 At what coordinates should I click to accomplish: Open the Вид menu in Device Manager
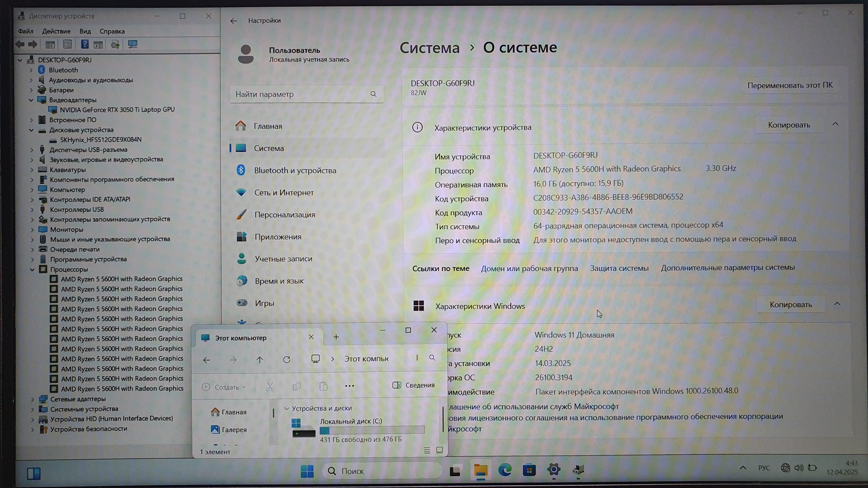pyautogui.click(x=85, y=31)
